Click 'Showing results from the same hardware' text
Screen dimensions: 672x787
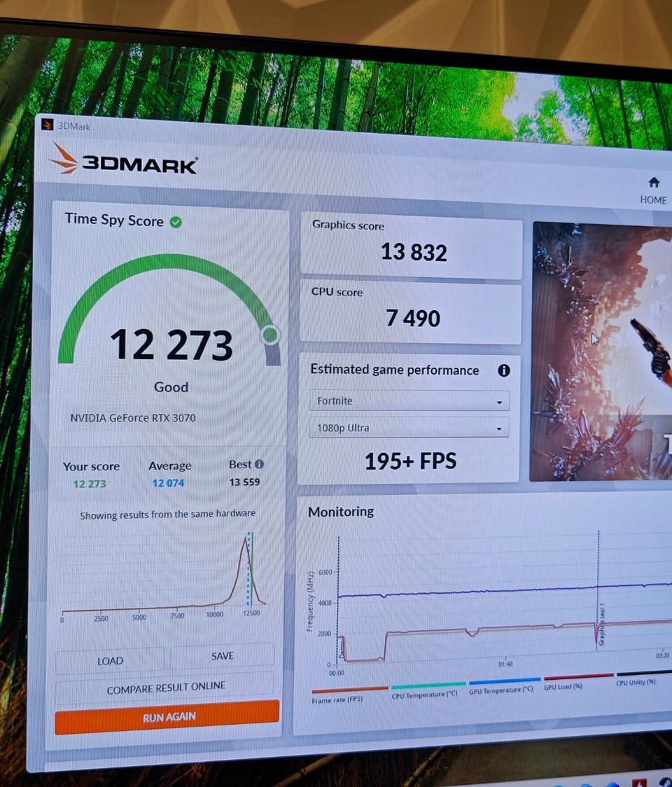(x=167, y=515)
